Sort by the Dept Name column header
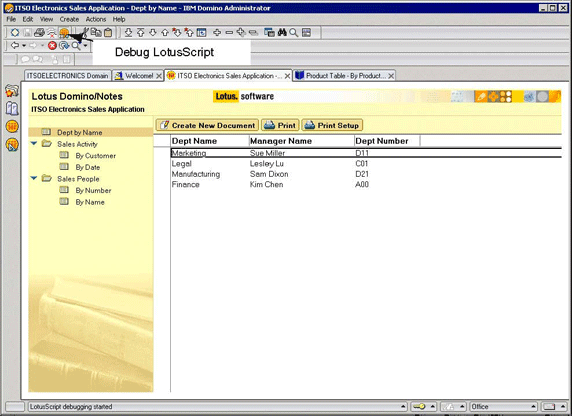The height and width of the screenshot is (416, 572). pyautogui.click(x=210, y=141)
